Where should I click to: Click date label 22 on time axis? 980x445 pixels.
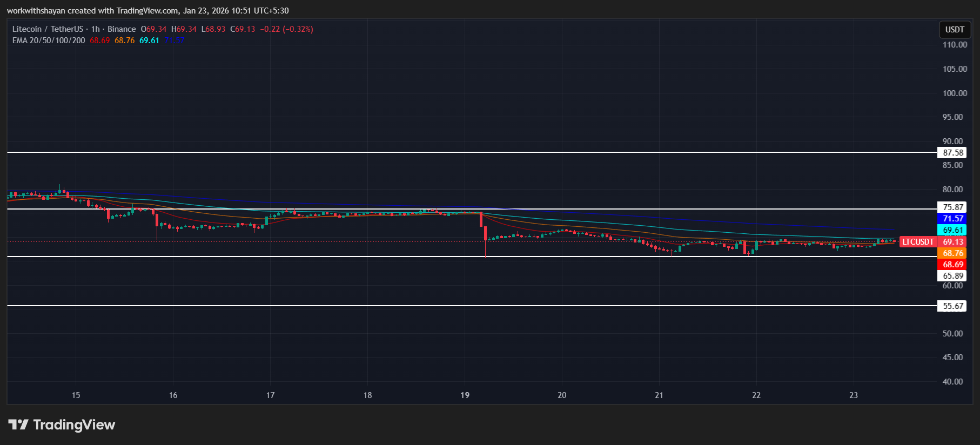click(x=756, y=395)
